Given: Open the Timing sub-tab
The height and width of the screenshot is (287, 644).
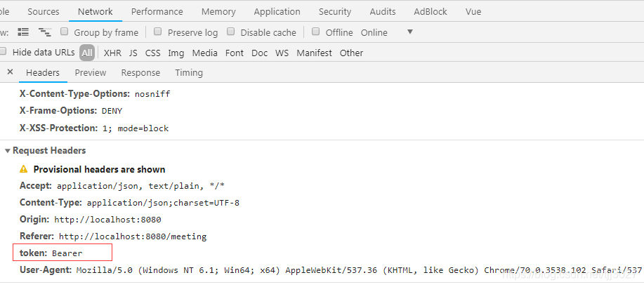Looking at the screenshot, I should [x=189, y=72].
